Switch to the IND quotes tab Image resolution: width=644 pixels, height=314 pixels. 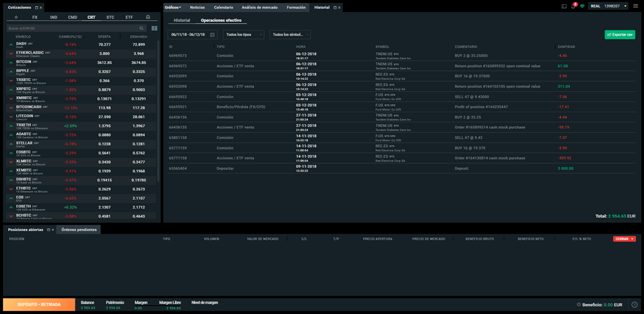53,18
